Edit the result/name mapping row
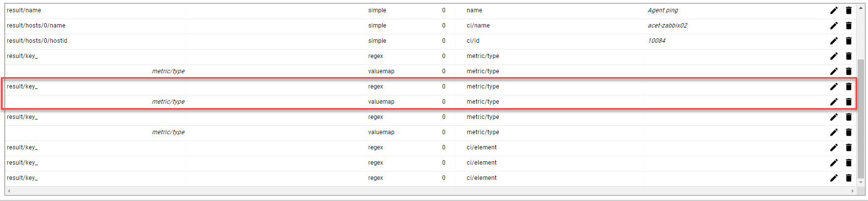 click(834, 10)
